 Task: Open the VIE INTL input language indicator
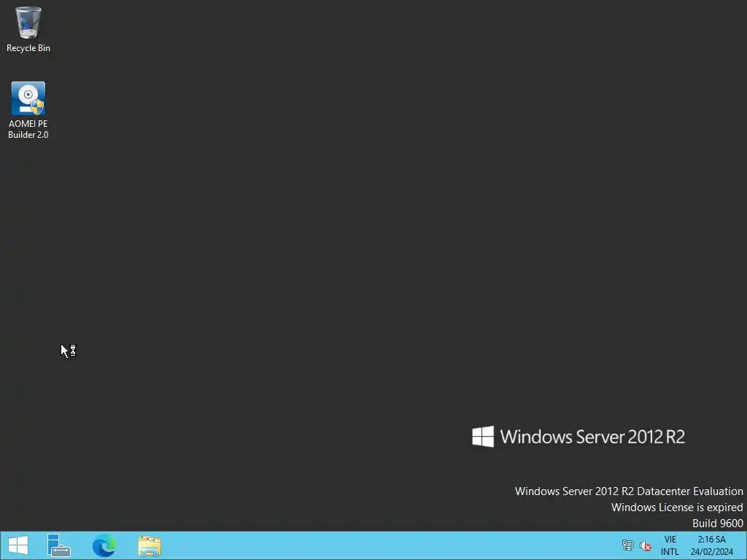(x=670, y=545)
